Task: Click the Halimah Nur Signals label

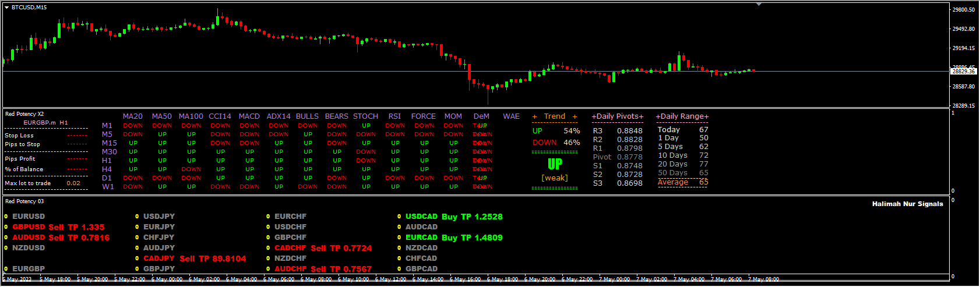Action: 907,204
